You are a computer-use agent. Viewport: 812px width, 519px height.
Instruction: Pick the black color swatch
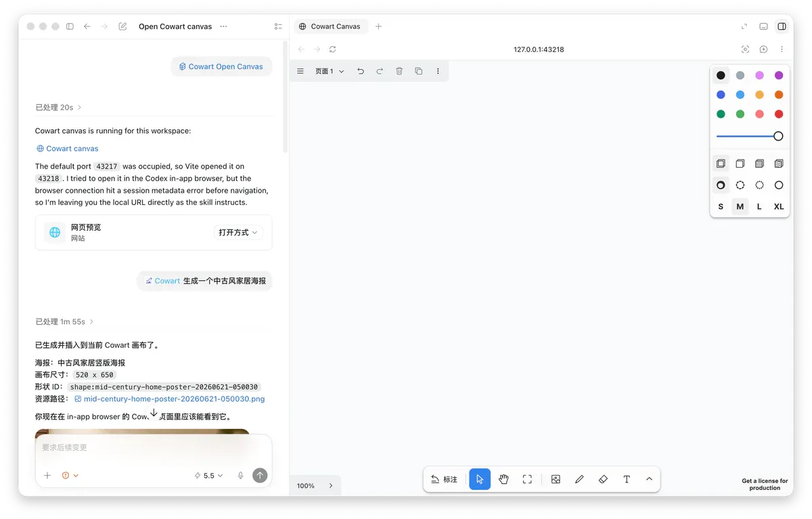[x=721, y=75]
